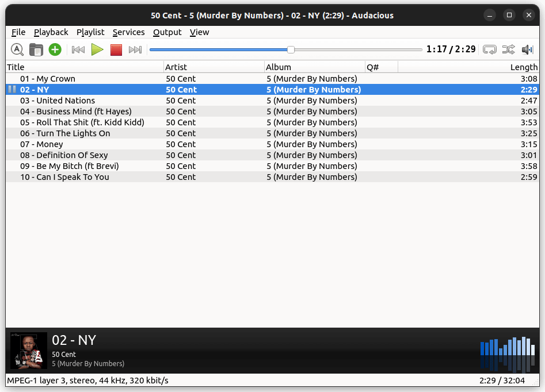Screen dimensions: 545x392
Task: Skip to the next track
Action: 135,50
